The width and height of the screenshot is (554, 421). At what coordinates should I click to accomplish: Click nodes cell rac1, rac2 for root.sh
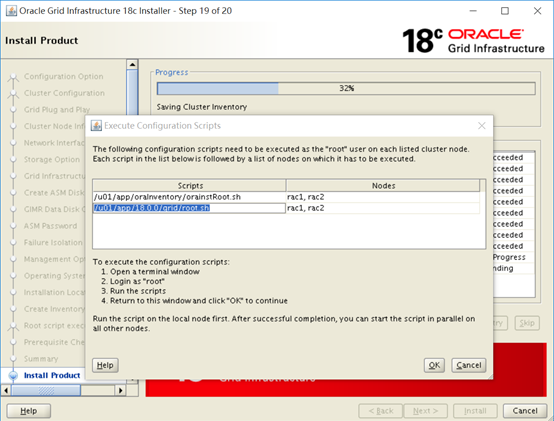(x=383, y=208)
